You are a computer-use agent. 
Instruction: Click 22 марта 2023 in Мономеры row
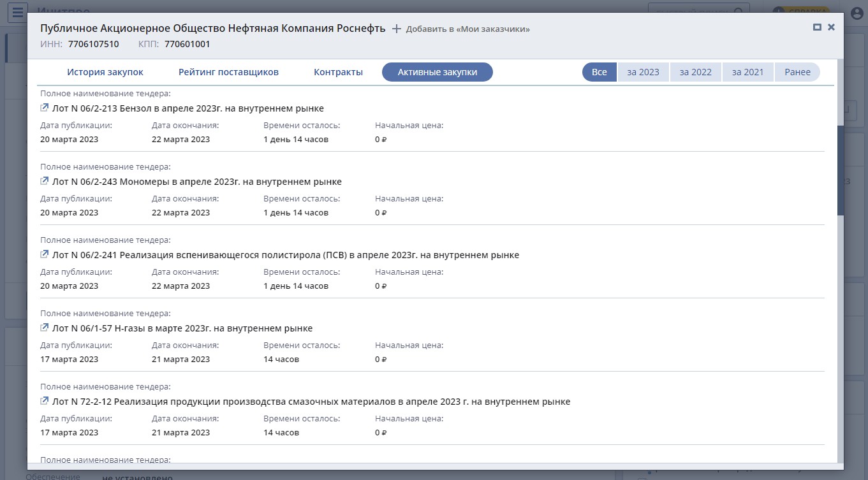[x=180, y=212]
